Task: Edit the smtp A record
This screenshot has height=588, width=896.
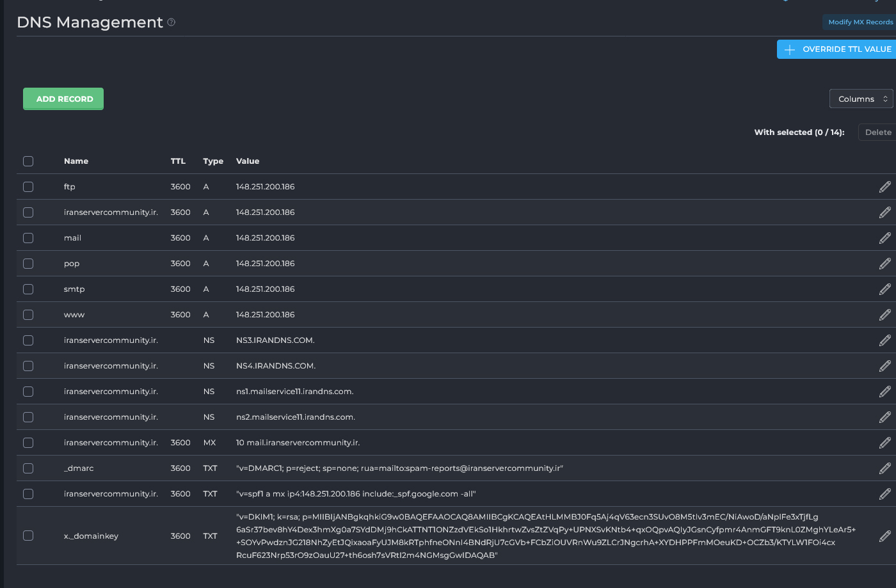Action: (886, 289)
